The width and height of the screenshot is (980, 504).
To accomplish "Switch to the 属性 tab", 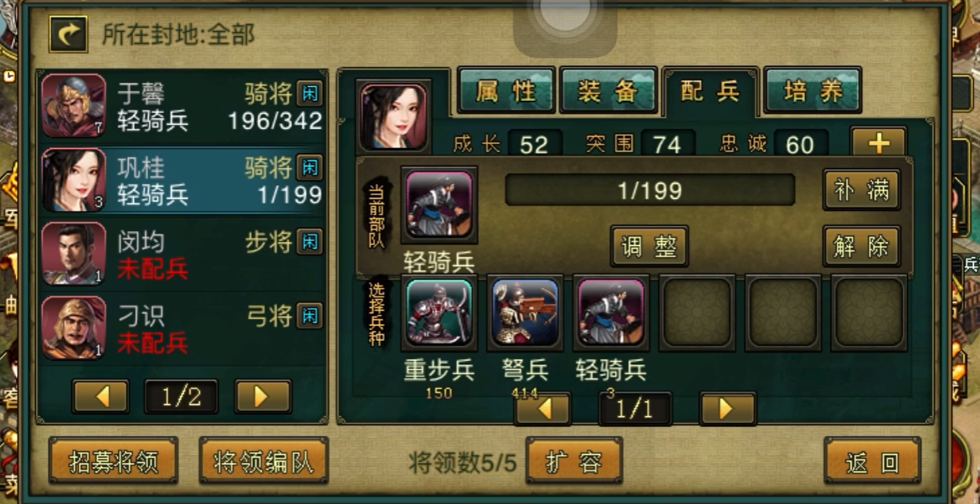I will (x=506, y=90).
